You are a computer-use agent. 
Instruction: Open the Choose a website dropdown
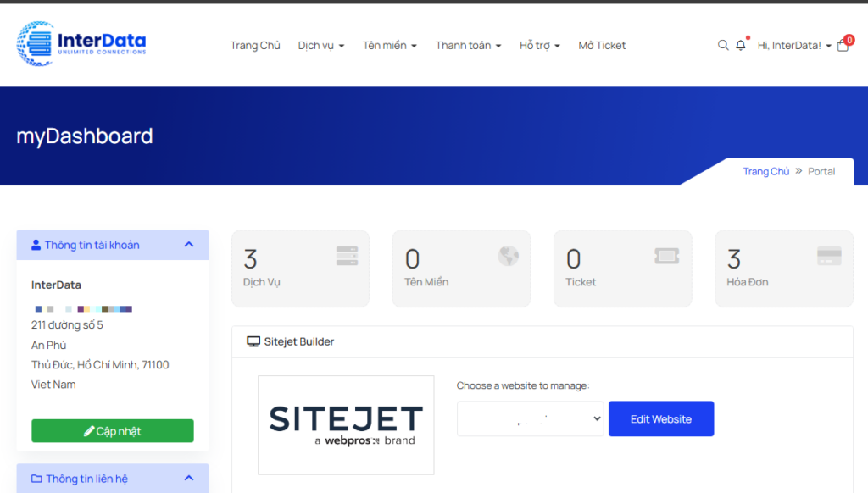click(531, 418)
